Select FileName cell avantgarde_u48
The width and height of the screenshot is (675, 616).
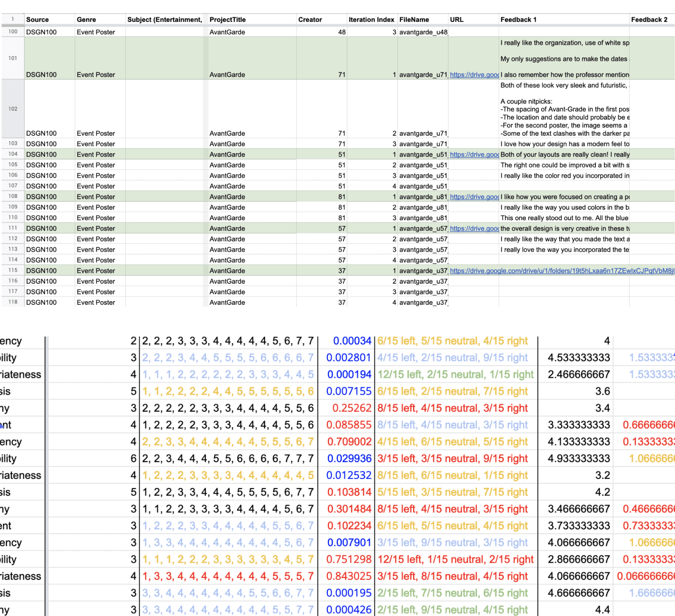click(423, 32)
